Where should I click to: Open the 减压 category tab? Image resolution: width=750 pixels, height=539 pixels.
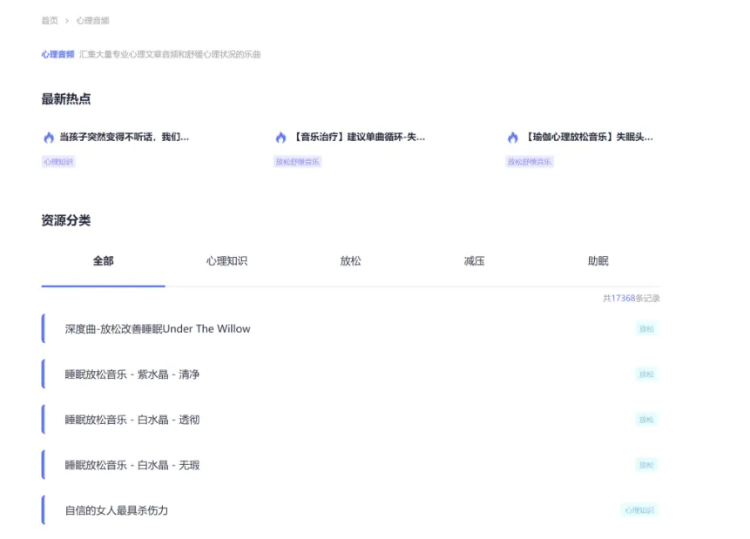(474, 261)
